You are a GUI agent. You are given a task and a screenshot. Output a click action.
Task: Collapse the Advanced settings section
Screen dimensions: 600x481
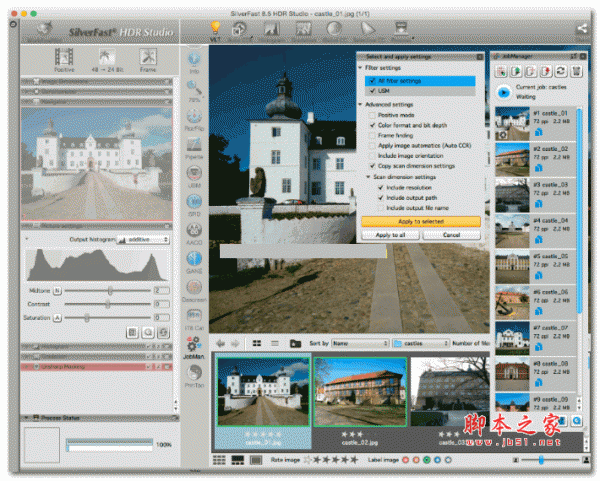point(361,104)
